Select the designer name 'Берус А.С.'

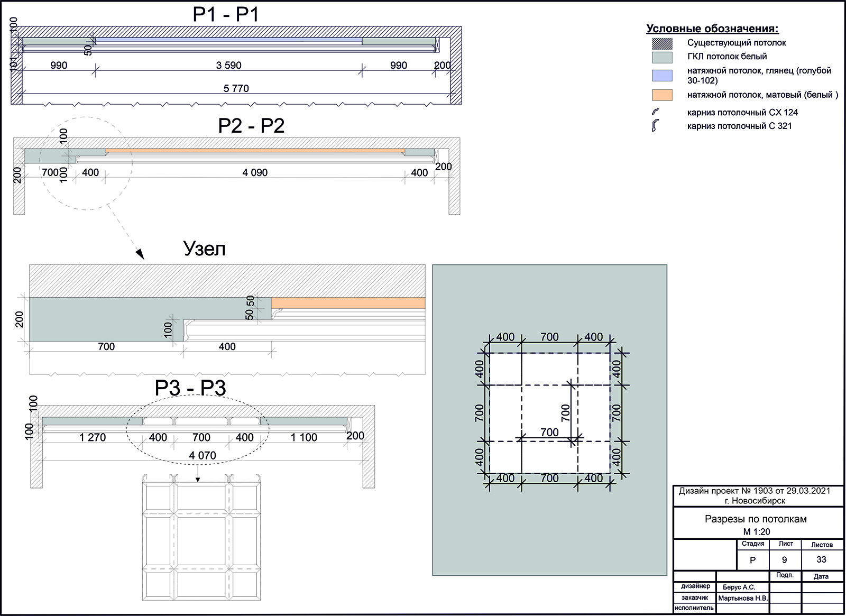[739, 587]
